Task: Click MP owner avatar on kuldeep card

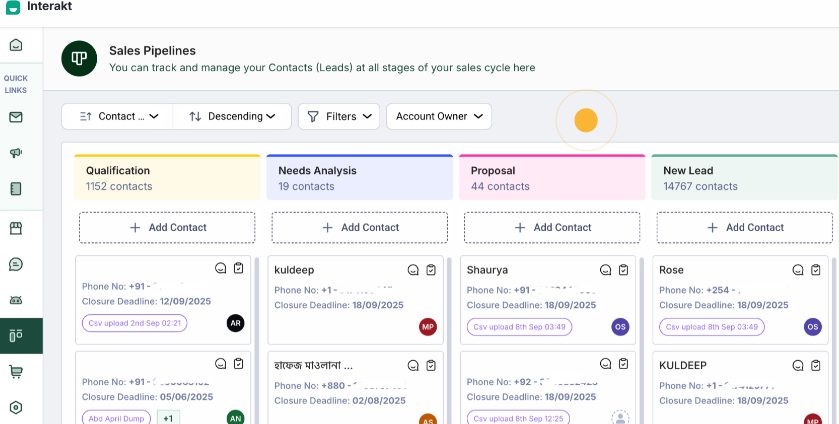Action: (x=428, y=327)
